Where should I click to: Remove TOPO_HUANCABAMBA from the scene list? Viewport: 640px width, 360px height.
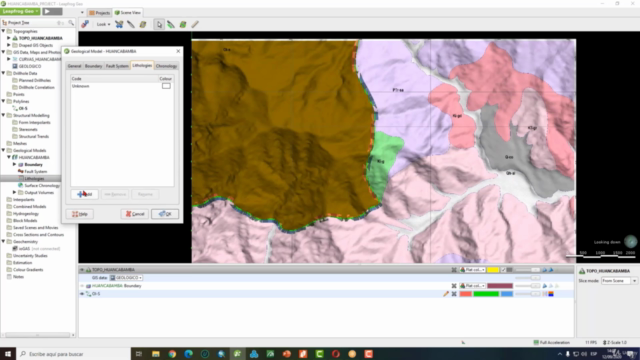click(454, 270)
